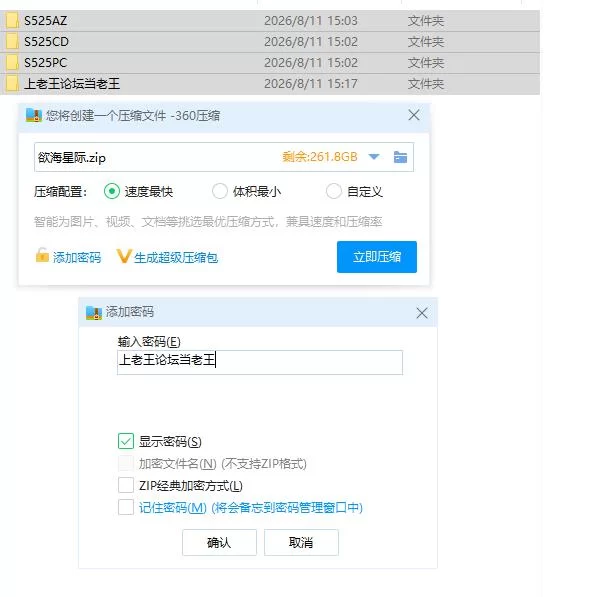Select the 自定义 compression option
This screenshot has height=597, width=597.
click(x=334, y=191)
